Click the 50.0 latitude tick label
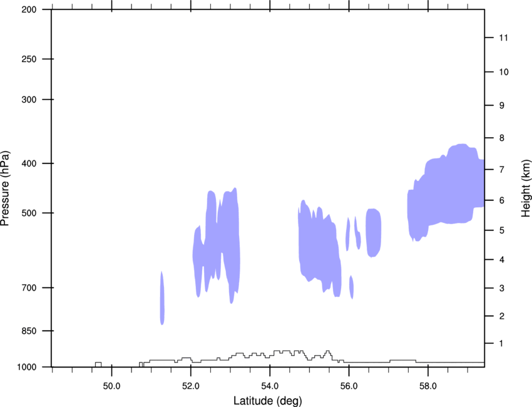Screen dimensions: 532x407 click(111, 386)
